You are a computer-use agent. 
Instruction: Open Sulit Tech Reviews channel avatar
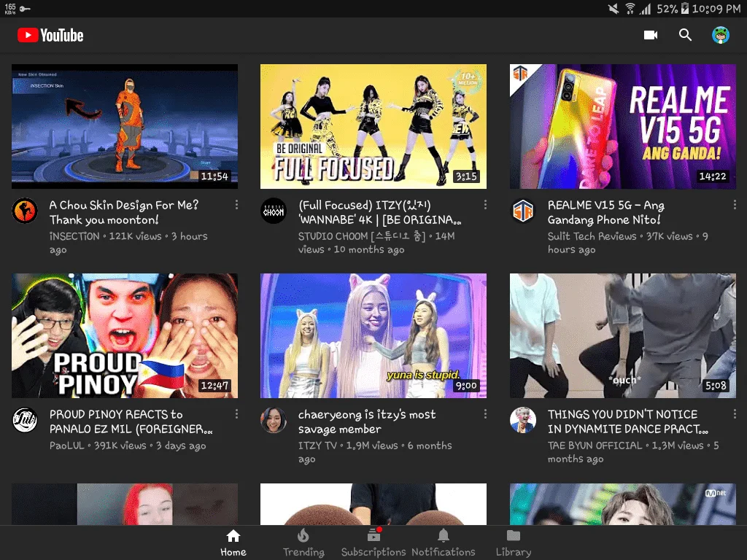tap(523, 211)
